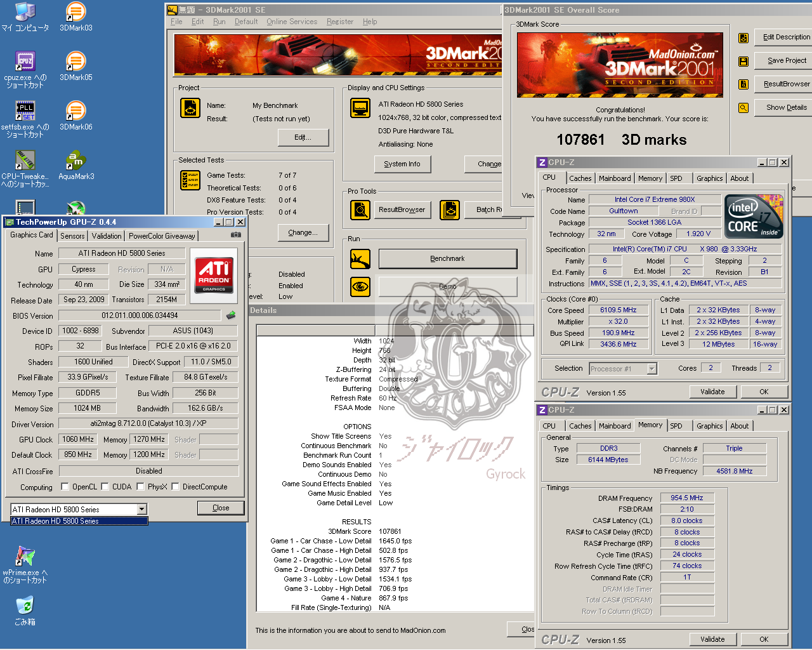Click the Edit... button in Project section
This screenshot has width=812, height=650.
pos(303,138)
